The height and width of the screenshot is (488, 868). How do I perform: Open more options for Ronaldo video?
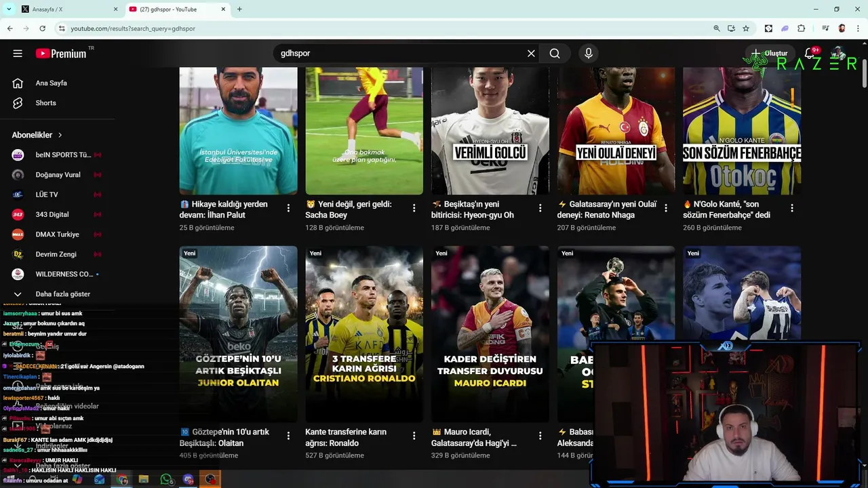414,436
